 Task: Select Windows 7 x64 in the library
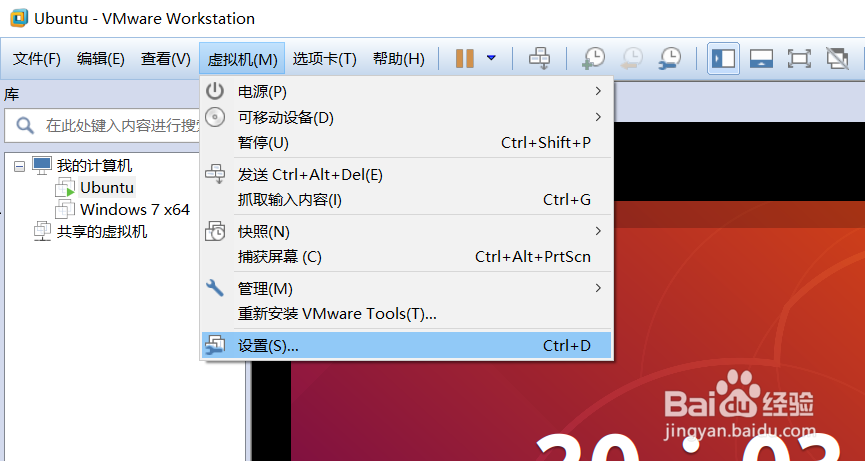(x=135, y=210)
